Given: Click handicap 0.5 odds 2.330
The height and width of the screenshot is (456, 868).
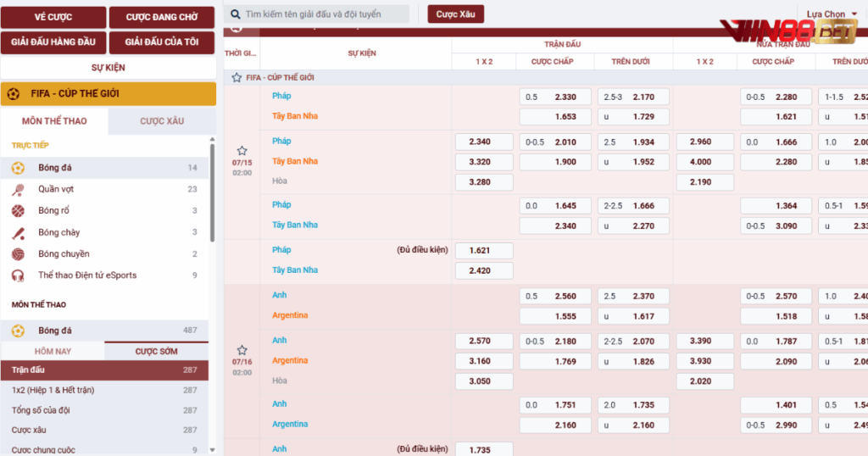Looking at the screenshot, I should [555, 97].
